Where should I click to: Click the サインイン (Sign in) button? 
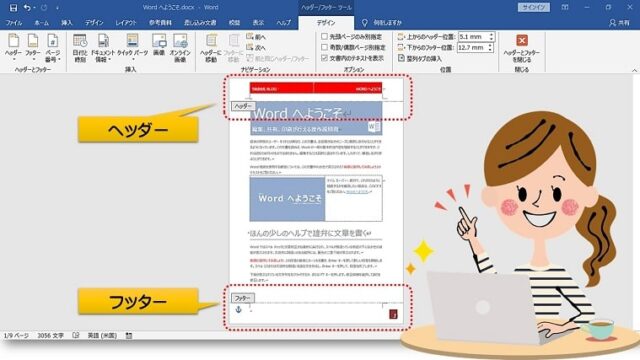(533, 7)
